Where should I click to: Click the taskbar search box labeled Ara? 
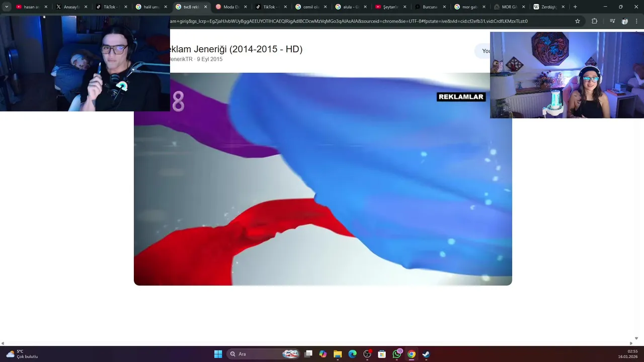click(x=264, y=354)
